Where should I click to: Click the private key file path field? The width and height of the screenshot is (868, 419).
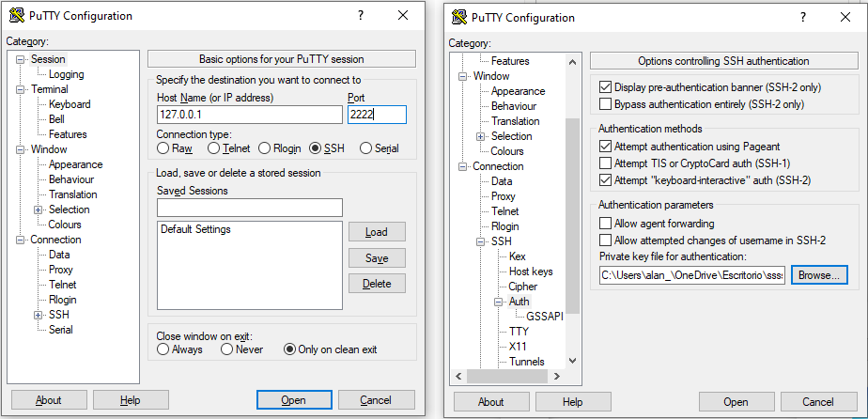click(x=692, y=275)
